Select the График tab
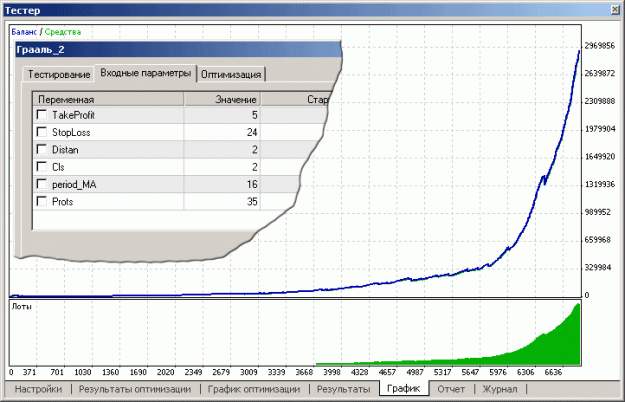The width and height of the screenshot is (625, 402). tap(404, 388)
